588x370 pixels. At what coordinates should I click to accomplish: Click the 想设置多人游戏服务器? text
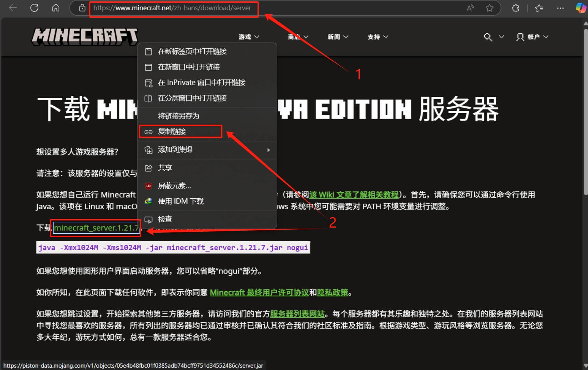click(77, 152)
